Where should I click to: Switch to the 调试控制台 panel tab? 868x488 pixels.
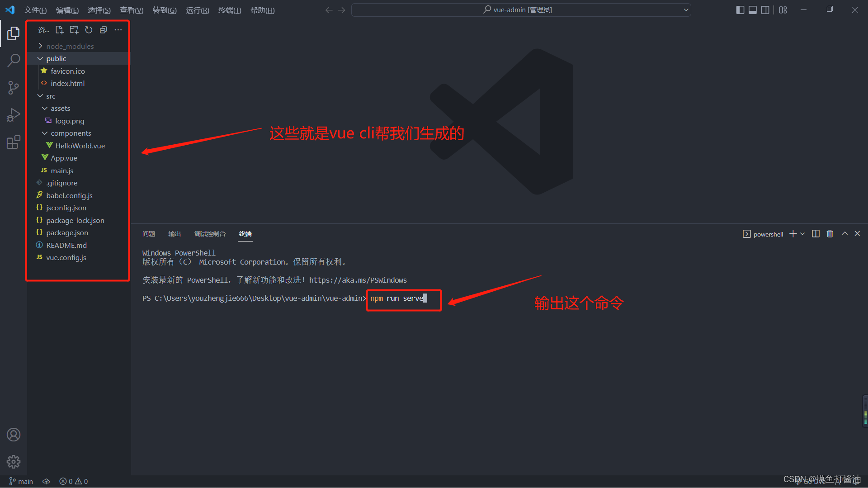(x=210, y=234)
